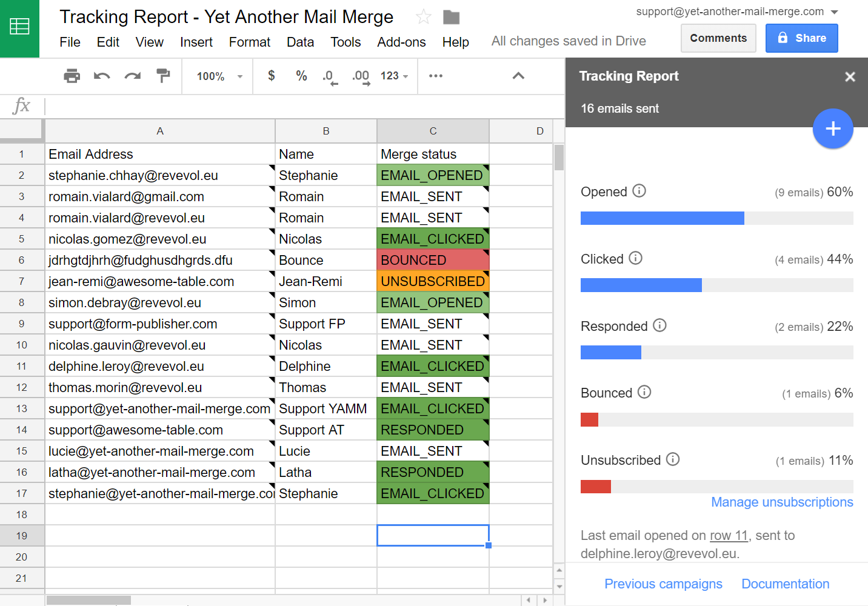868x606 pixels.
Task: Select the orange UNSUBSCRIBED cell
Action: coord(433,281)
